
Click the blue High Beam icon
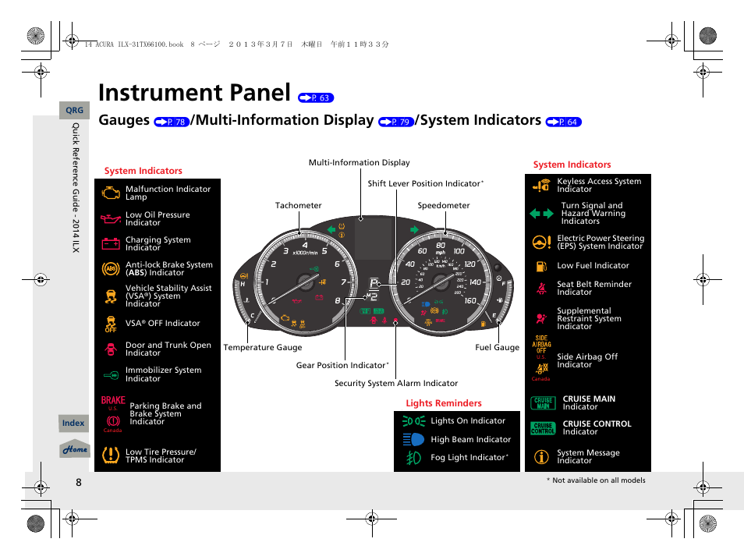pos(413,439)
